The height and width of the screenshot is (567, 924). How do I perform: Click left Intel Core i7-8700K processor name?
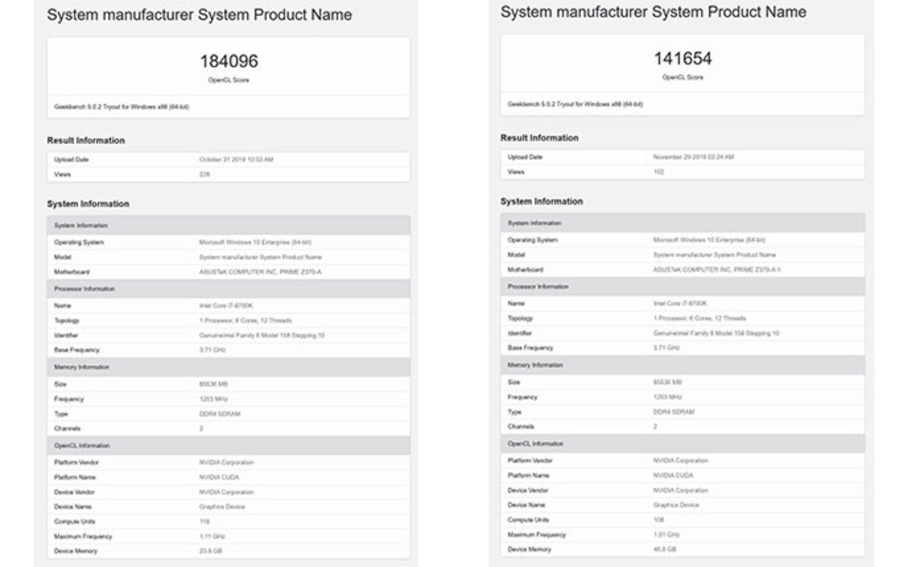click(x=226, y=306)
